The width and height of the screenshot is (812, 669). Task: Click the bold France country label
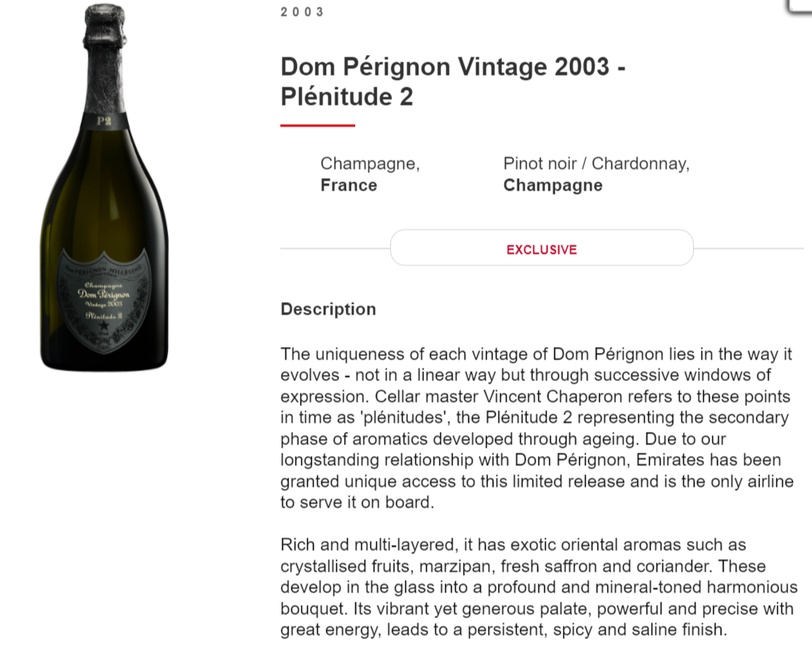(349, 186)
